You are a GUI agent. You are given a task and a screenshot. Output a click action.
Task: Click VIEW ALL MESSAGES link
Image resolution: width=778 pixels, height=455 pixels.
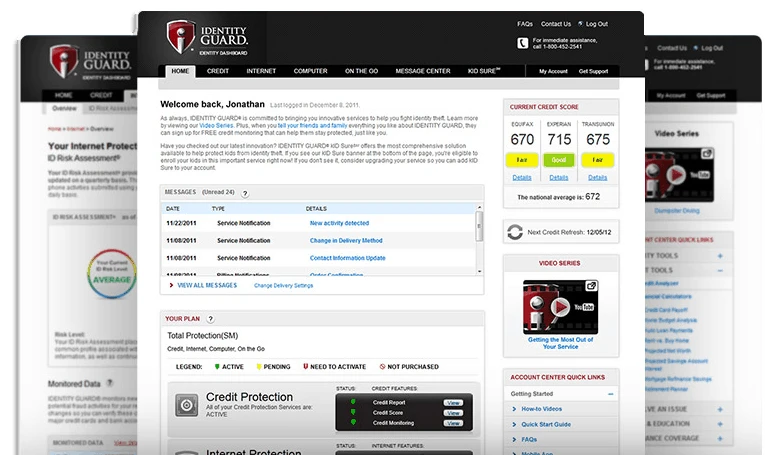pos(207,285)
